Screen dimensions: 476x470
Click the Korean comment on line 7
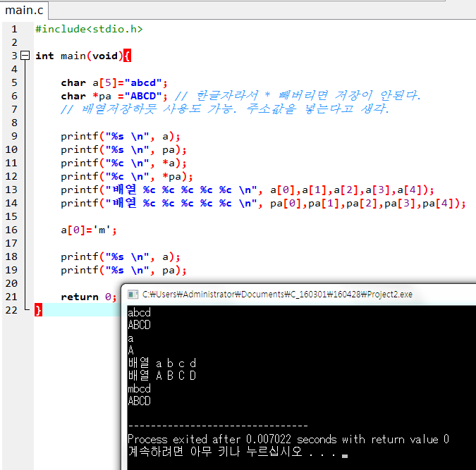click(225, 109)
